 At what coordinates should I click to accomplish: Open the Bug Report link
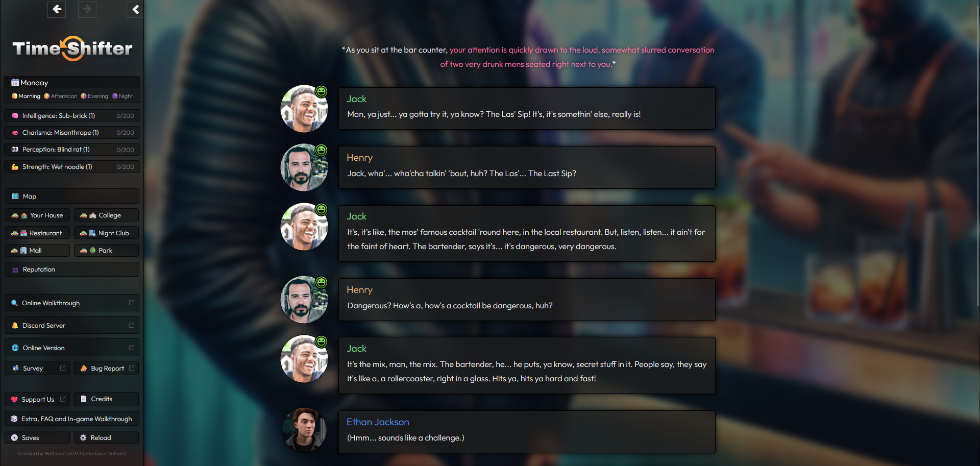coord(106,369)
